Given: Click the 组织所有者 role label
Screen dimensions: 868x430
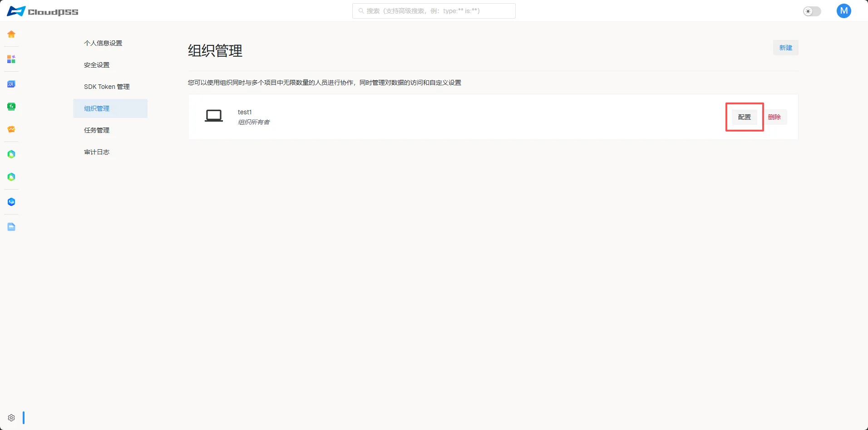Looking at the screenshot, I should (254, 122).
